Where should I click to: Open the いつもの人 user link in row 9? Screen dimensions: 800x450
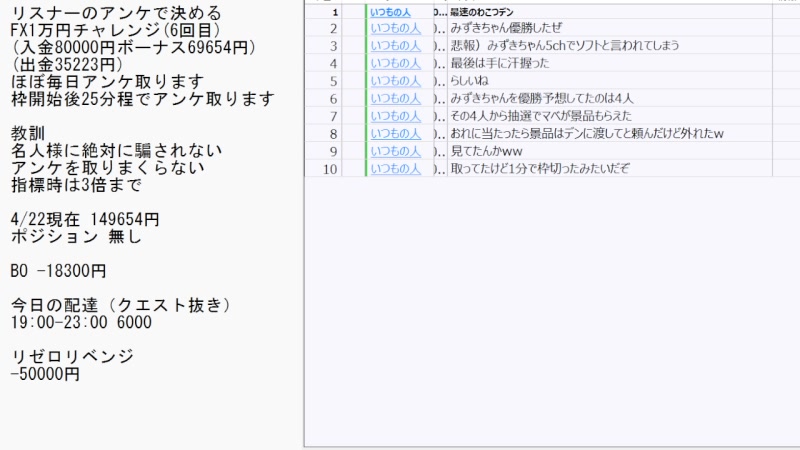395,151
